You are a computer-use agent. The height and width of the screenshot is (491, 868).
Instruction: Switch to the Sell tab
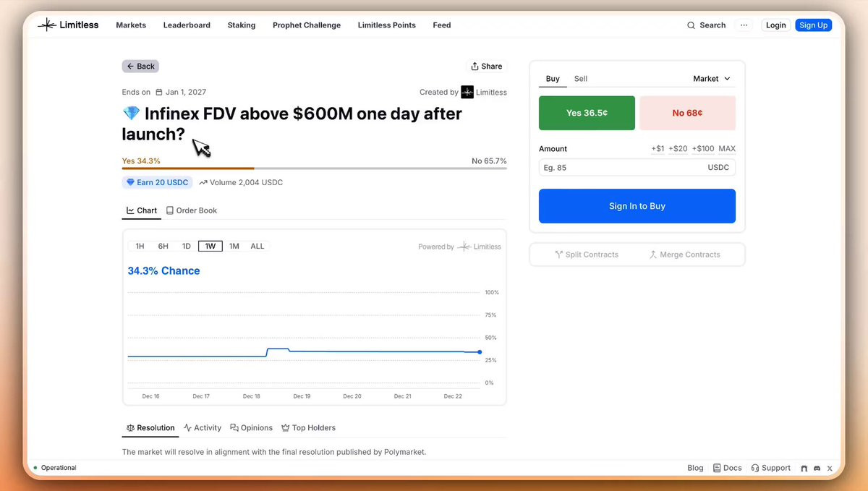click(x=581, y=79)
